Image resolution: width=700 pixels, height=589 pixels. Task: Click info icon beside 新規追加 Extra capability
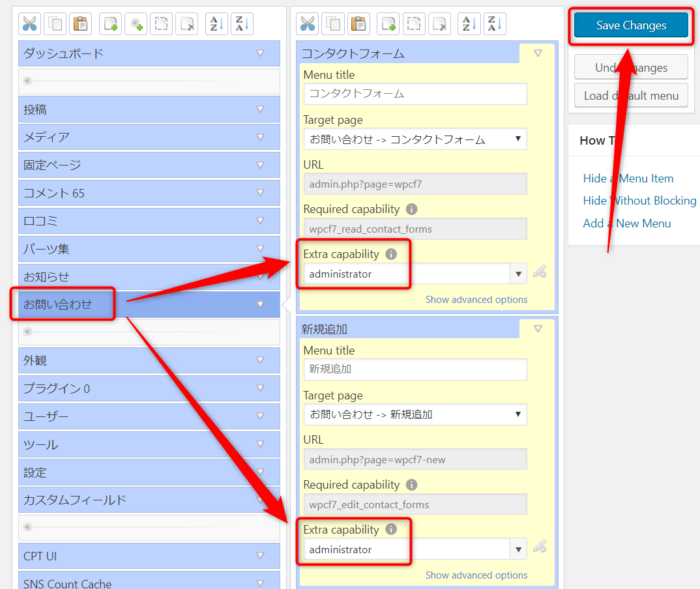(x=391, y=530)
